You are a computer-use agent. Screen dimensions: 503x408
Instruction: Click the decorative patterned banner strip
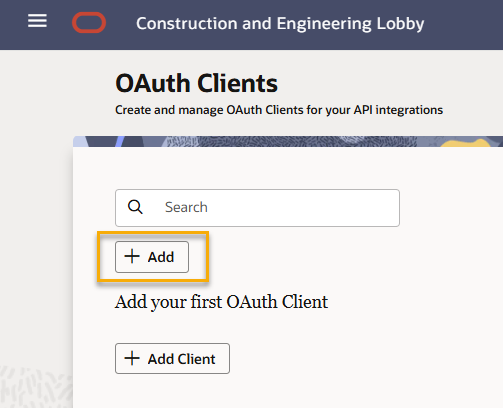(288, 141)
